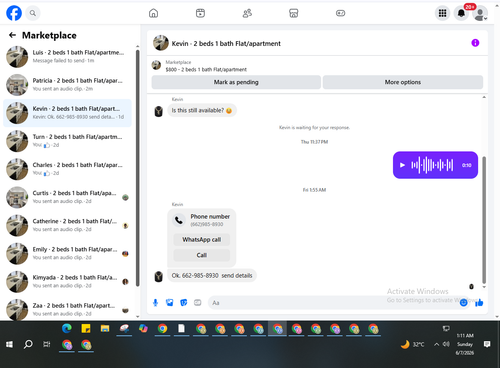Open Sticky Notes from the taskbar
Image resolution: width=500 pixels, height=368 pixels.
point(86,329)
